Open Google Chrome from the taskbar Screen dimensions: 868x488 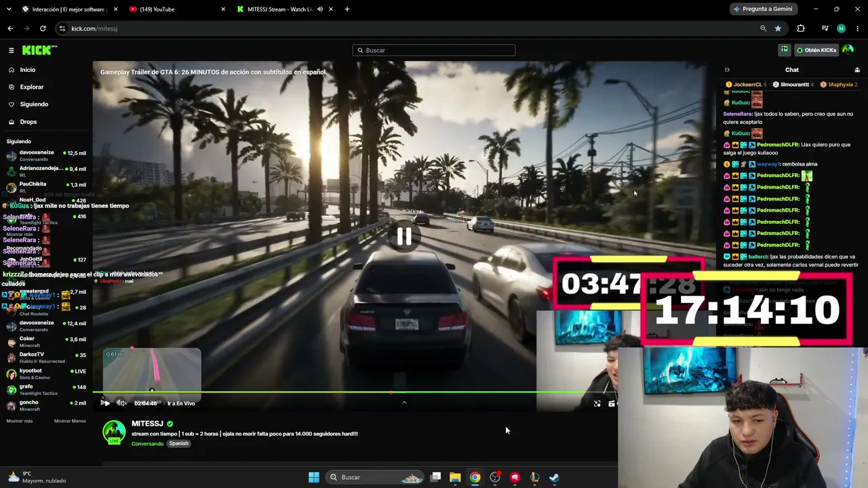(475, 477)
